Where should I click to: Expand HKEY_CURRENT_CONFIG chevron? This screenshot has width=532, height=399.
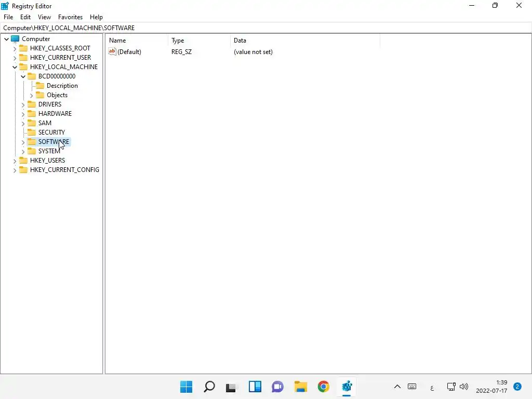point(15,170)
